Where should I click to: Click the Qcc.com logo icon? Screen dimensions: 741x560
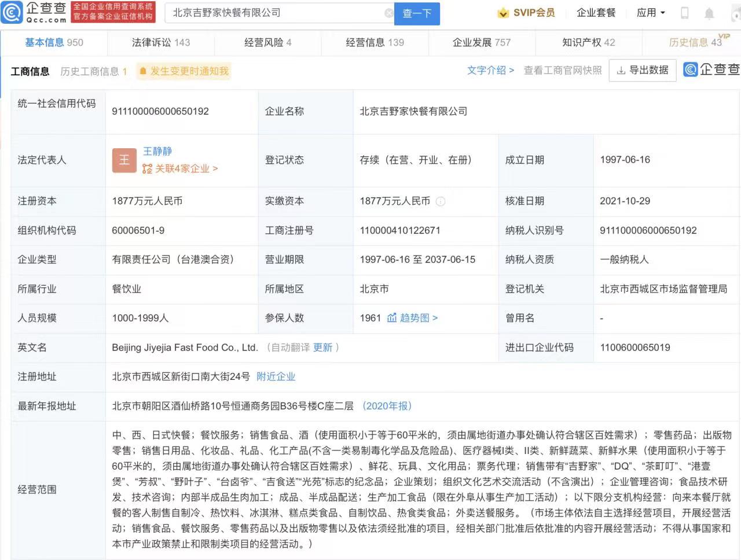(x=12, y=12)
